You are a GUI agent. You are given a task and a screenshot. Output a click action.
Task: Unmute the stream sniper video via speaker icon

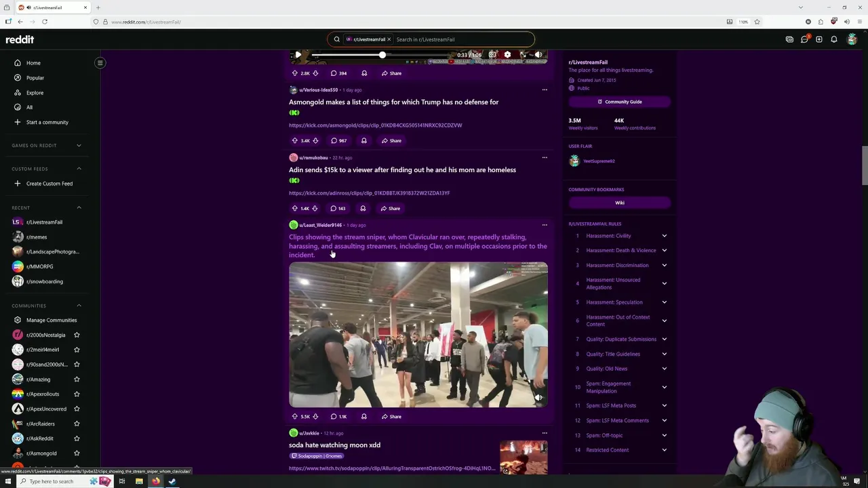[x=538, y=398]
